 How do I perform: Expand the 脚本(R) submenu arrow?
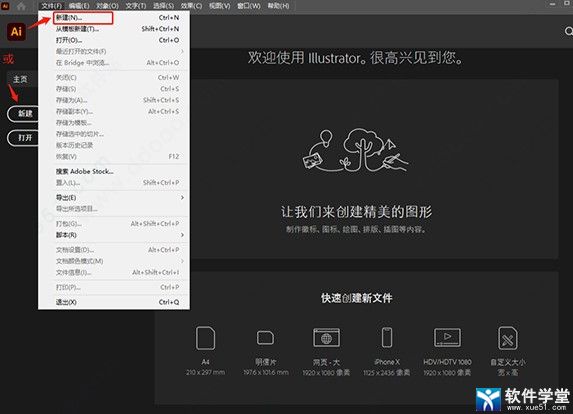(x=182, y=235)
